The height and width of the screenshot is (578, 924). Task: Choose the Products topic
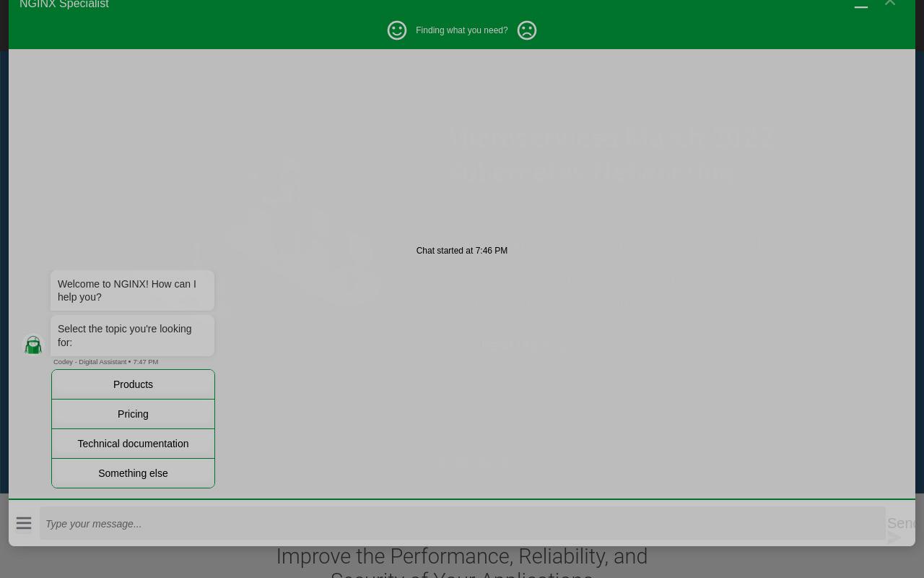coord(133,384)
